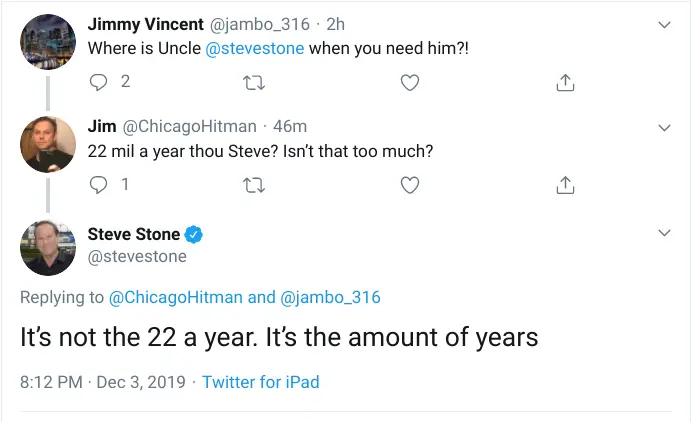Screen dimensions: 691x422
Task: Click the @stevestone mention in Jimmy's tweet
Action: coord(254,47)
